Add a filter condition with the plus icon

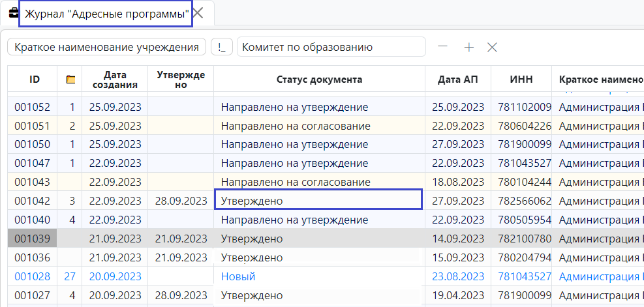tap(468, 47)
